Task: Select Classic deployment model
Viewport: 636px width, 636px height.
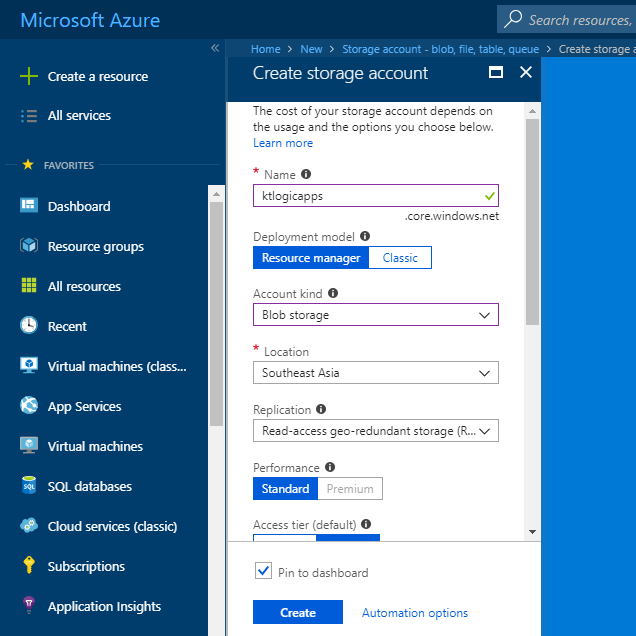Action: 400,258
